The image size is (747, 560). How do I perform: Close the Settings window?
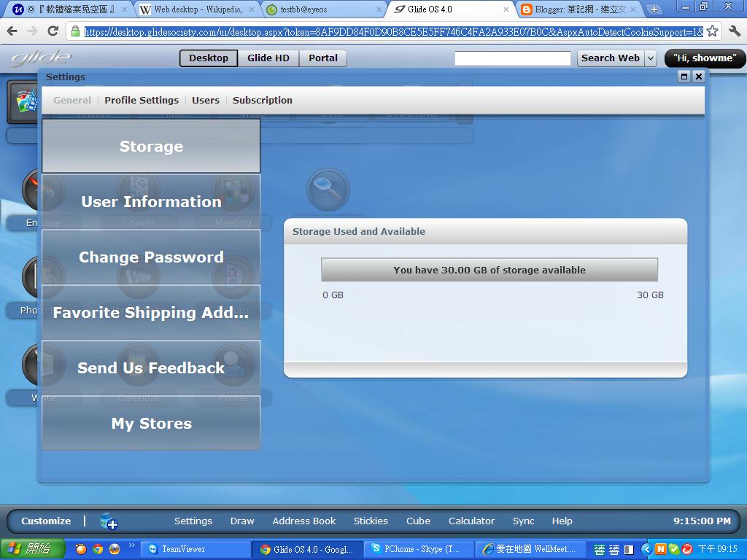(x=699, y=77)
